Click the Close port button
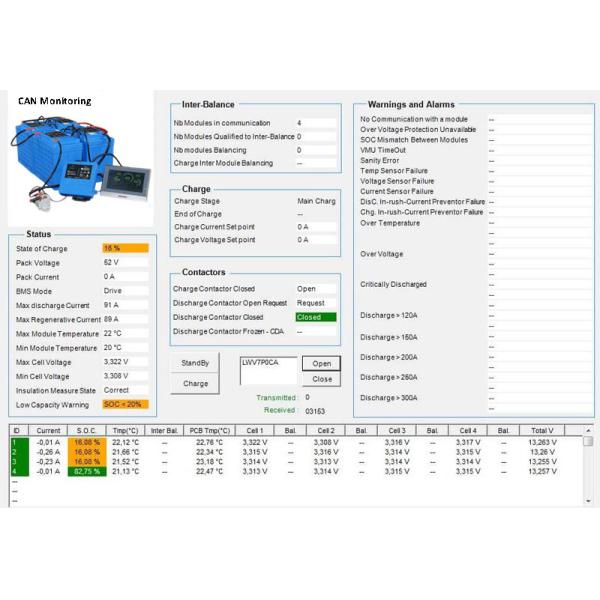This screenshot has height=600, width=600. (322, 379)
